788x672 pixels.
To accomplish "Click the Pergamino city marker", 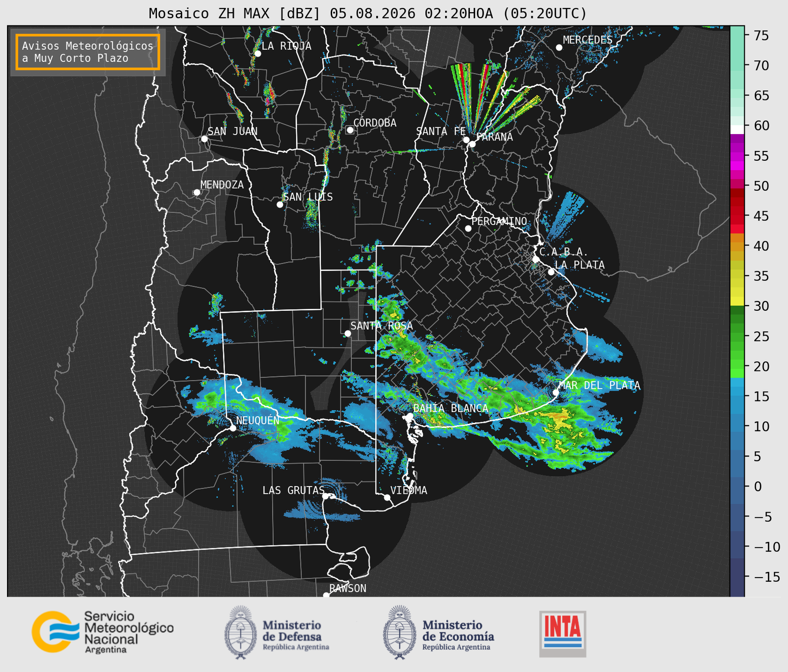I will click(x=468, y=229).
